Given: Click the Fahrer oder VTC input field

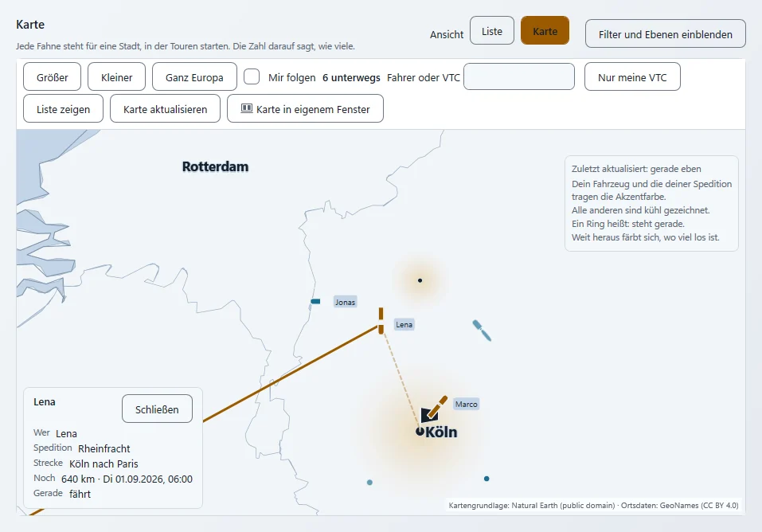Looking at the screenshot, I should point(519,76).
